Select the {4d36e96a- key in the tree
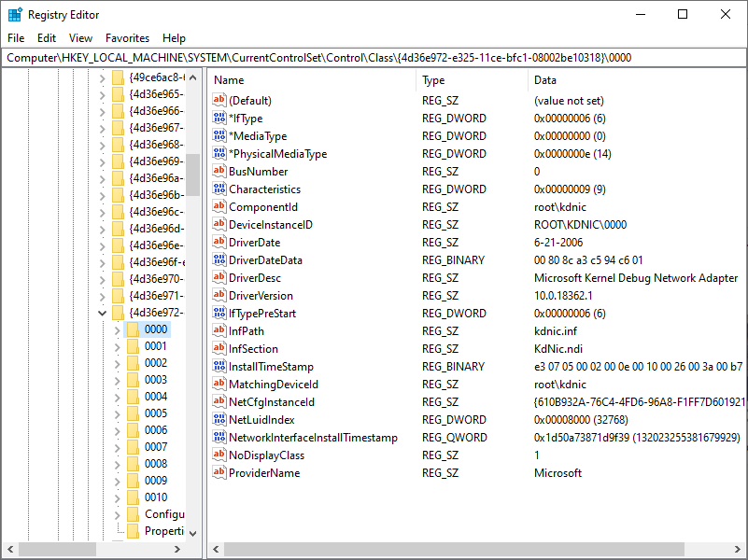This screenshot has width=748, height=560. pos(156,178)
